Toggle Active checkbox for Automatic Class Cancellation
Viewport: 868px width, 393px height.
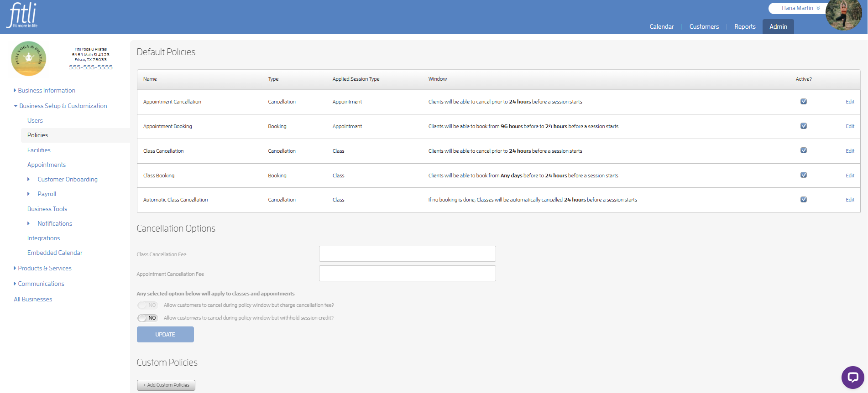tap(804, 199)
